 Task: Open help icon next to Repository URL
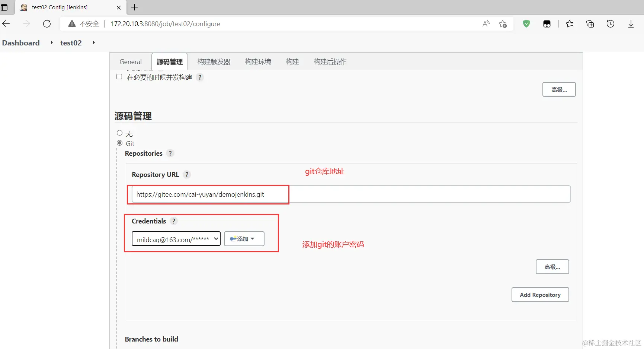point(187,174)
